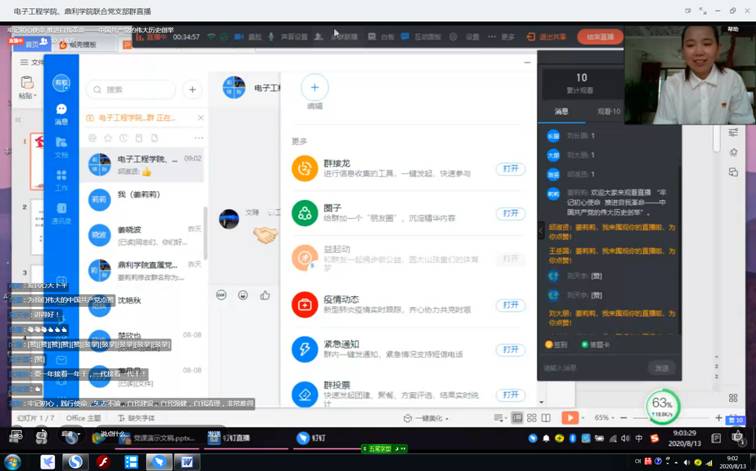Screen dimensions: 756x471
Task: Expand 一键美化 dropdown in WPS status bar
Action: tap(426, 418)
